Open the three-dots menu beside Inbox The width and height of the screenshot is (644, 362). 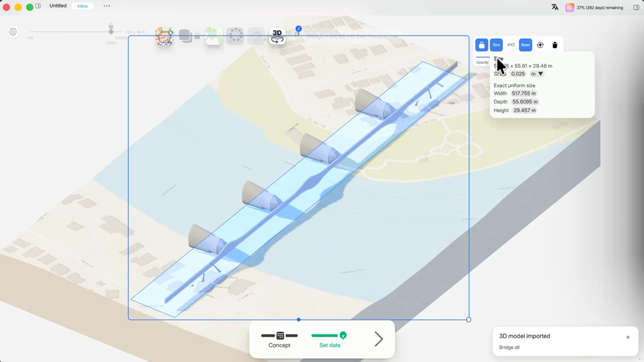[x=107, y=6]
